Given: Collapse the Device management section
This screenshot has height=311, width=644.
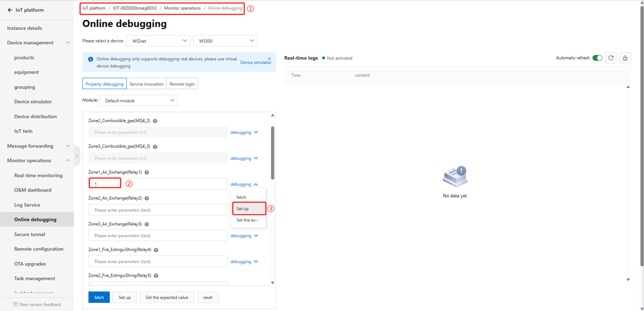Looking at the screenshot, I should tap(68, 43).
